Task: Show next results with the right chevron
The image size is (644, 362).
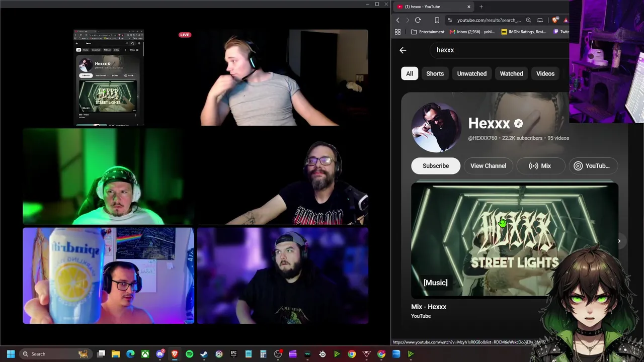Action: 619,241
